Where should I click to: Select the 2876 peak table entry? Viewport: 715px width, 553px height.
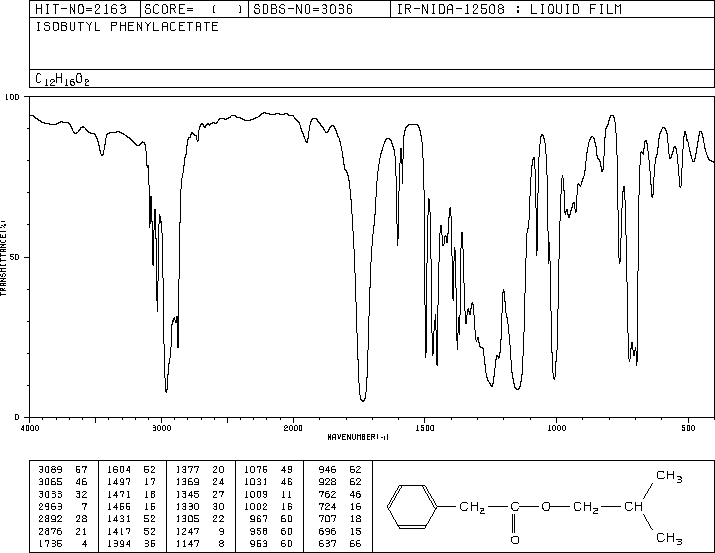pyautogui.click(x=63, y=531)
